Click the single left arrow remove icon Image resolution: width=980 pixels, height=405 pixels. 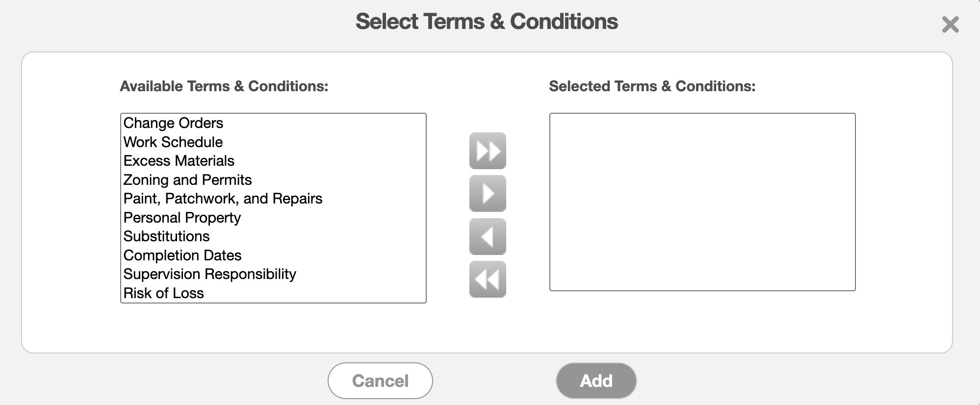[x=488, y=236]
